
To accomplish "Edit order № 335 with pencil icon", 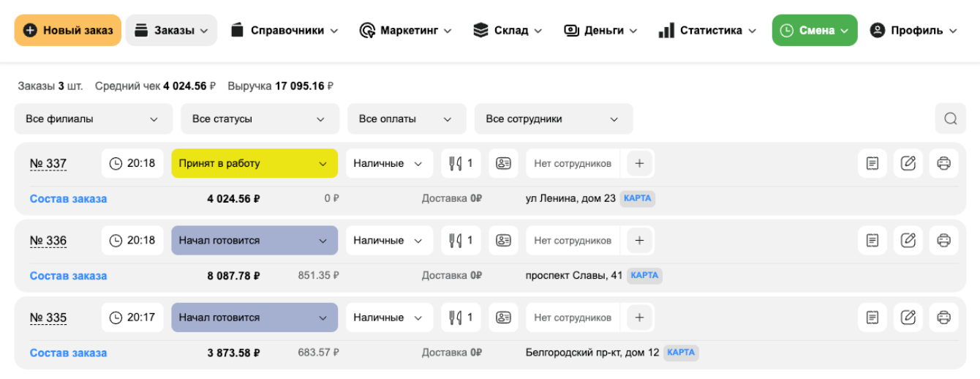I will [908, 318].
